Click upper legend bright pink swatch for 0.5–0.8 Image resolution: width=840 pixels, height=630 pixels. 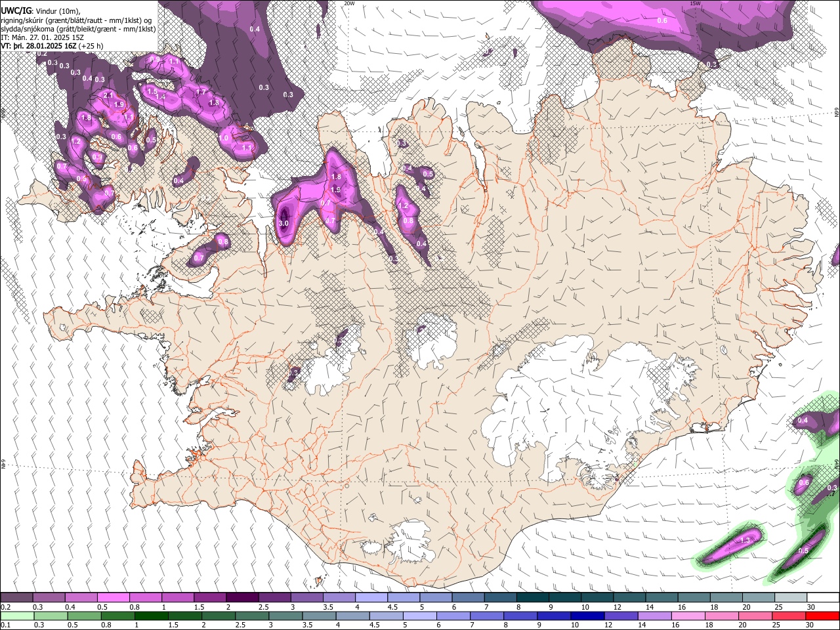coord(113,598)
